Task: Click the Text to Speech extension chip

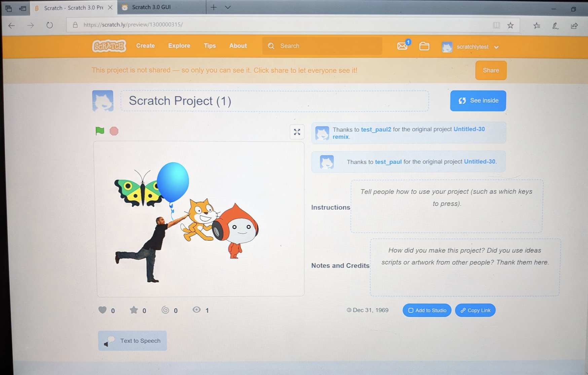Action: click(132, 341)
